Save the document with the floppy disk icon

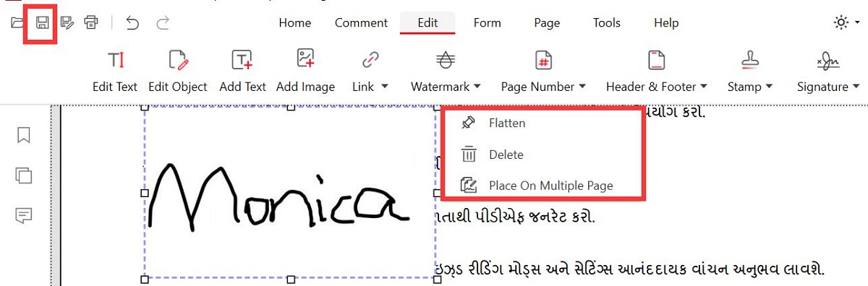click(x=43, y=22)
